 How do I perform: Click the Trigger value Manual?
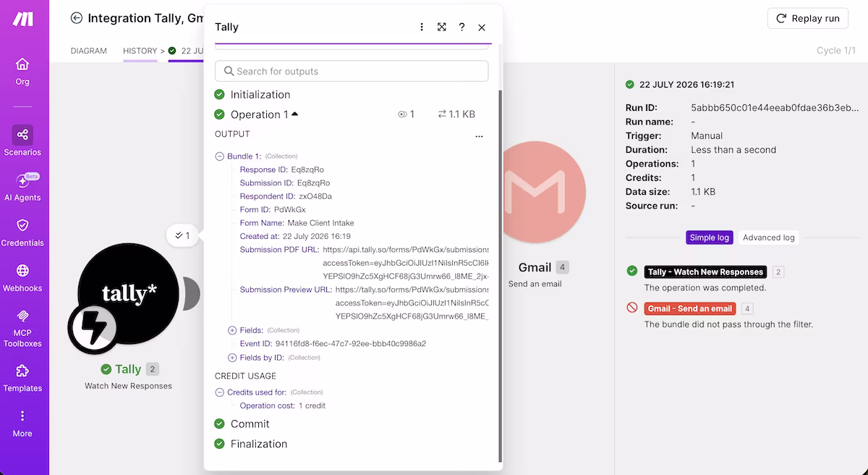[x=707, y=136]
